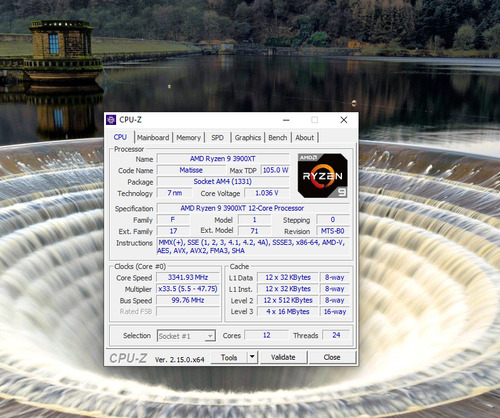This screenshot has height=418, width=500.
Task: Click the Tools button
Action: coord(229,357)
